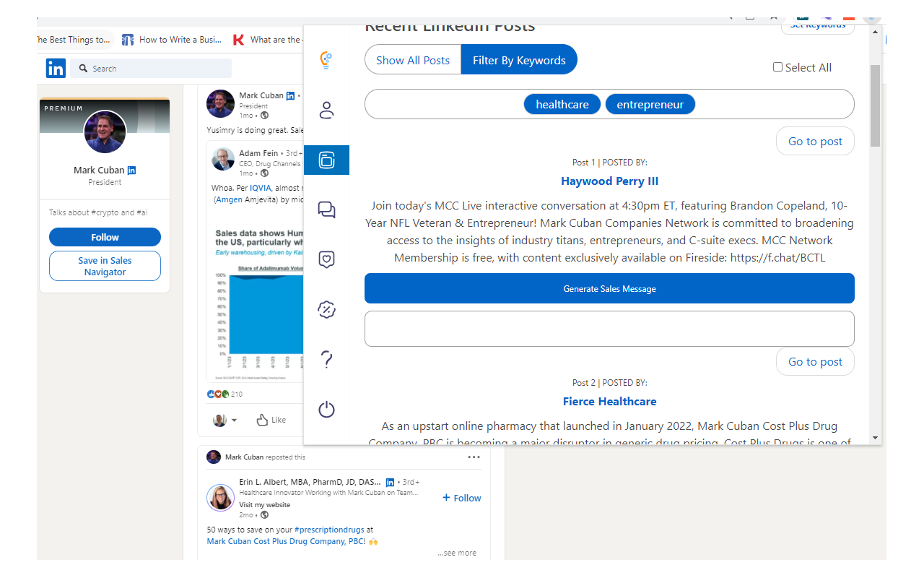Focus the LinkedIn search field
The width and height of the screenshot is (924, 578).
(152, 68)
